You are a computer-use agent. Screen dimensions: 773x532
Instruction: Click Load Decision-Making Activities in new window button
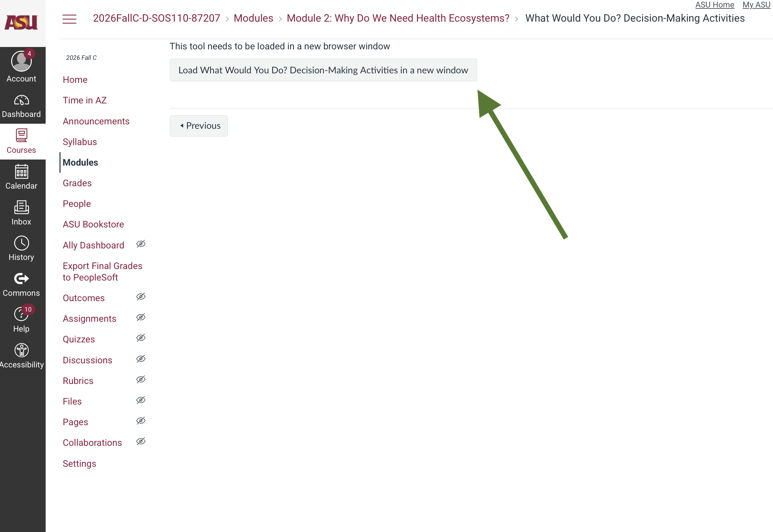pyautogui.click(x=323, y=70)
